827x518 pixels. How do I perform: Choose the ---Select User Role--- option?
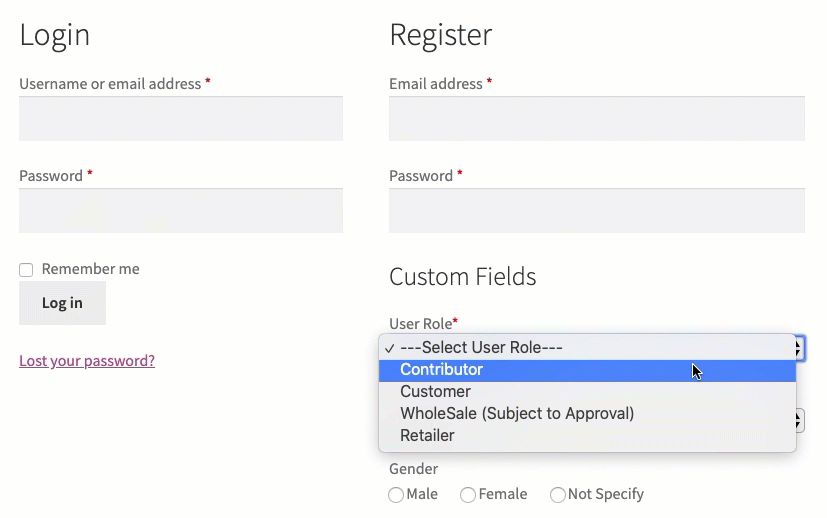587,348
